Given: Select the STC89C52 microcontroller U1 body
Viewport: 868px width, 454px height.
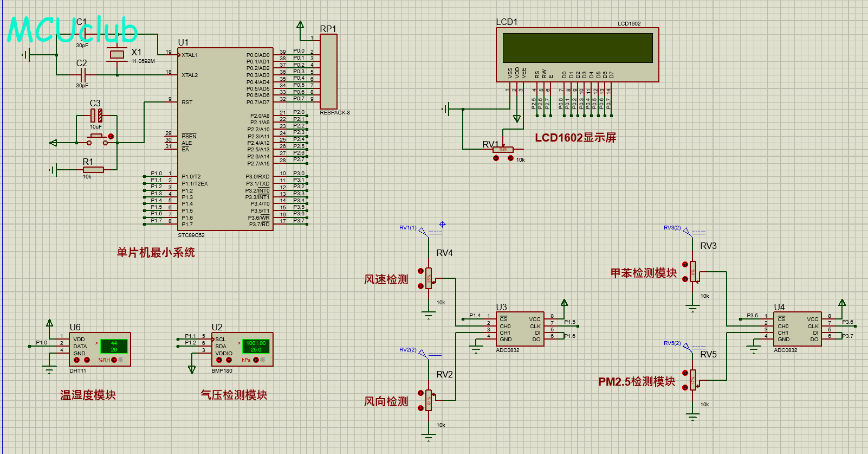Looking at the screenshot, I should [225, 138].
